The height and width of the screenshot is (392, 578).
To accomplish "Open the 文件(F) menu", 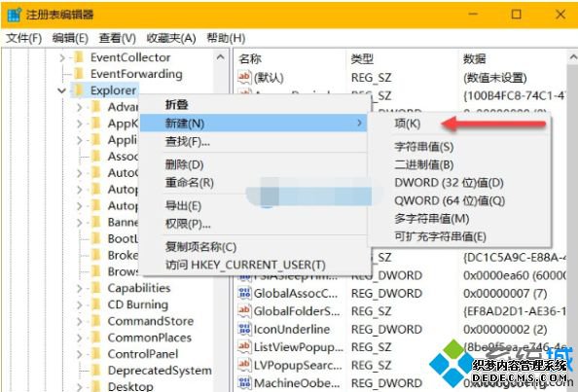I will click(x=24, y=38).
